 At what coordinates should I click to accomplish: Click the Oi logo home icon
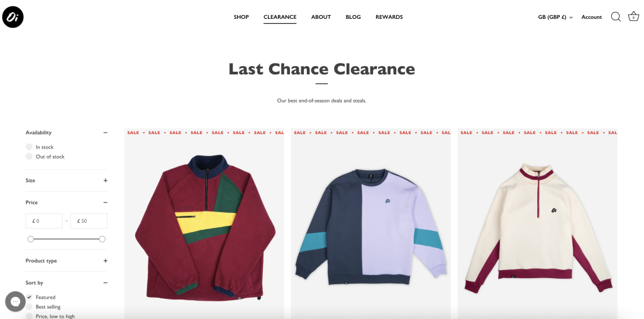point(13,17)
